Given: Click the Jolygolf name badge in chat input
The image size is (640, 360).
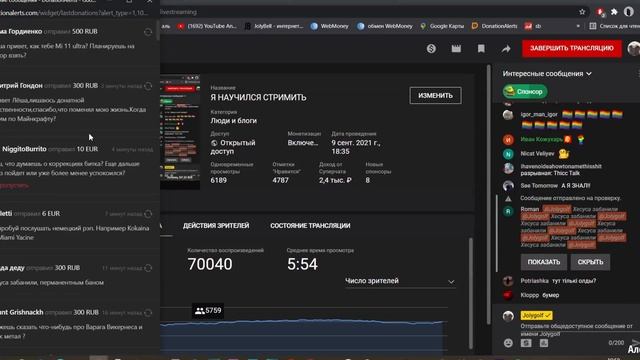Looking at the screenshot, I should [x=536, y=315].
